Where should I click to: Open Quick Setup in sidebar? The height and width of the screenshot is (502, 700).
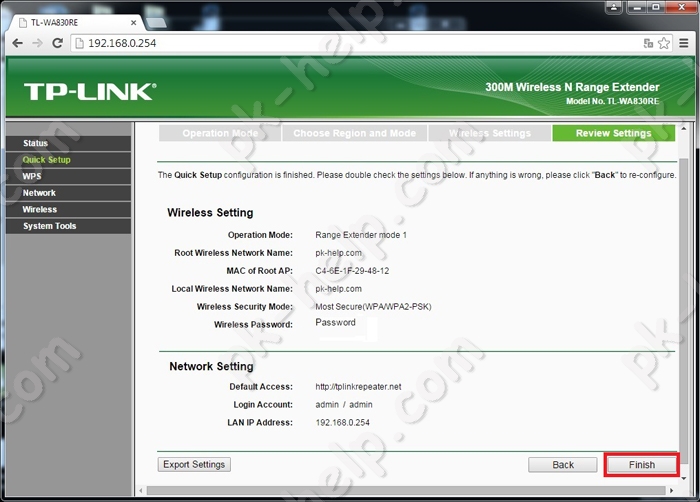click(68, 160)
